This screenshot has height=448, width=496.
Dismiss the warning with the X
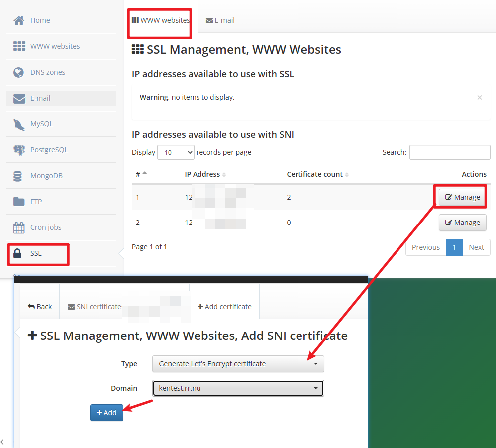pyautogui.click(x=479, y=98)
